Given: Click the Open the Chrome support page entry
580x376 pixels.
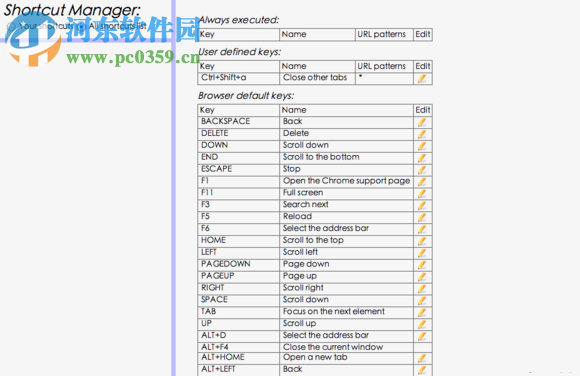Looking at the screenshot, I should coord(347,181).
